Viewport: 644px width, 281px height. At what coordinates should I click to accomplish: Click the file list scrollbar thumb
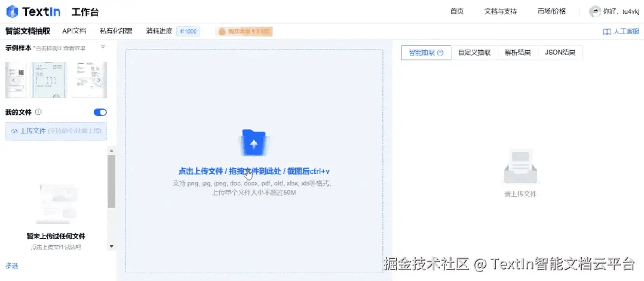[x=111, y=181]
